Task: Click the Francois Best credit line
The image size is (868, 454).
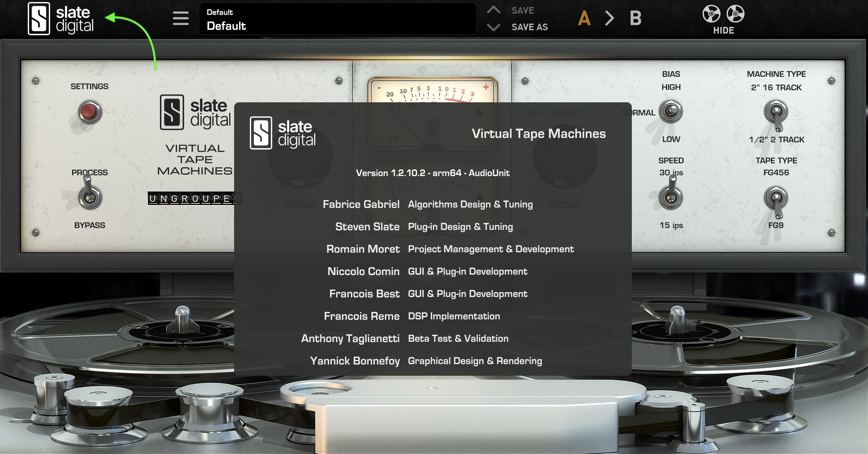Action: pyautogui.click(x=428, y=294)
